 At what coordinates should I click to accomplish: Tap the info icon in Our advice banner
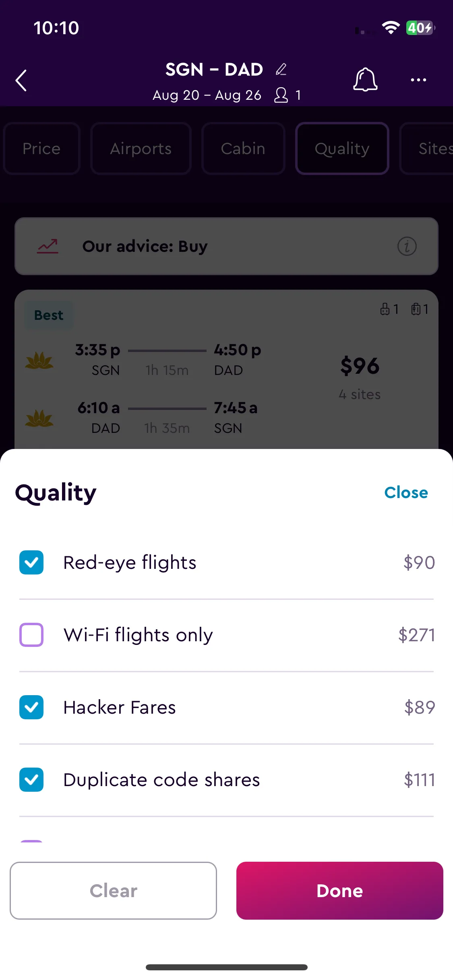(x=407, y=246)
